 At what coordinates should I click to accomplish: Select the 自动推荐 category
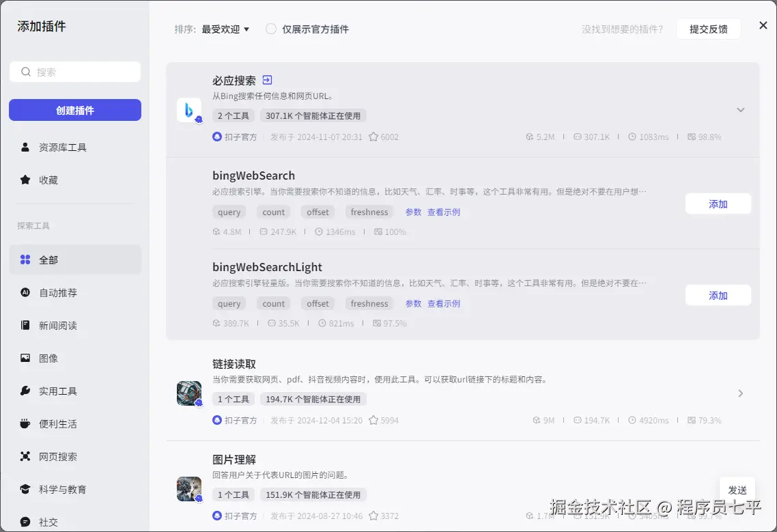pyautogui.click(x=75, y=292)
